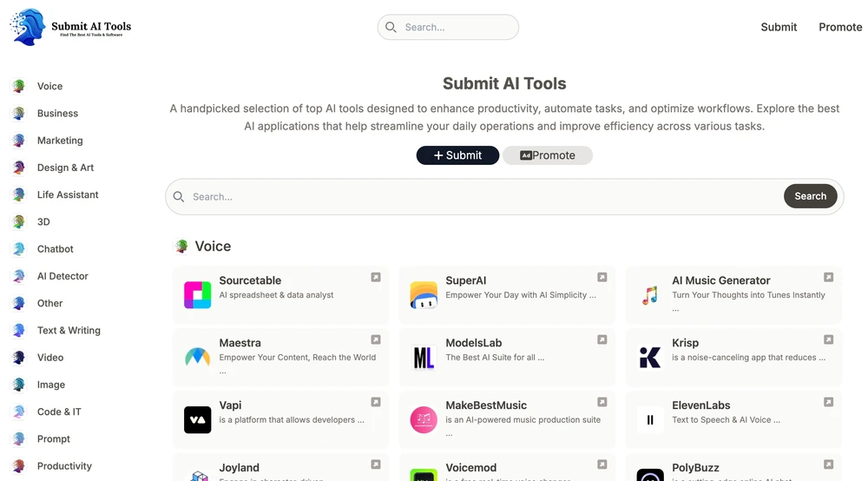Open SuperAI external link icon
This screenshot has width=868, height=481.
coord(602,277)
